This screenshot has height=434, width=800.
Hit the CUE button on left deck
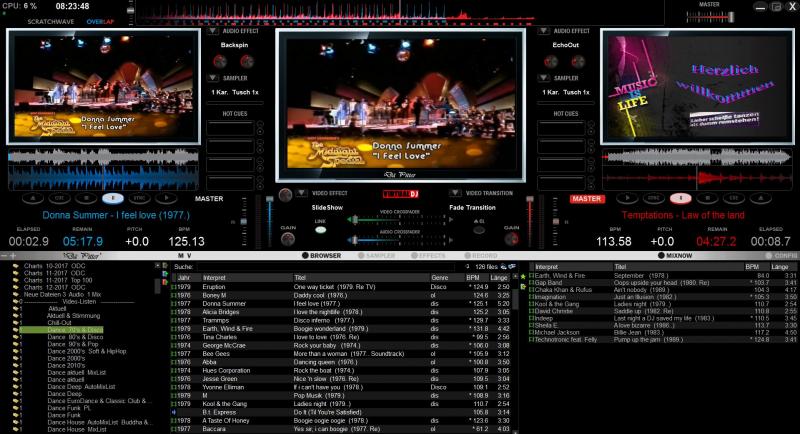pyautogui.click(x=60, y=198)
